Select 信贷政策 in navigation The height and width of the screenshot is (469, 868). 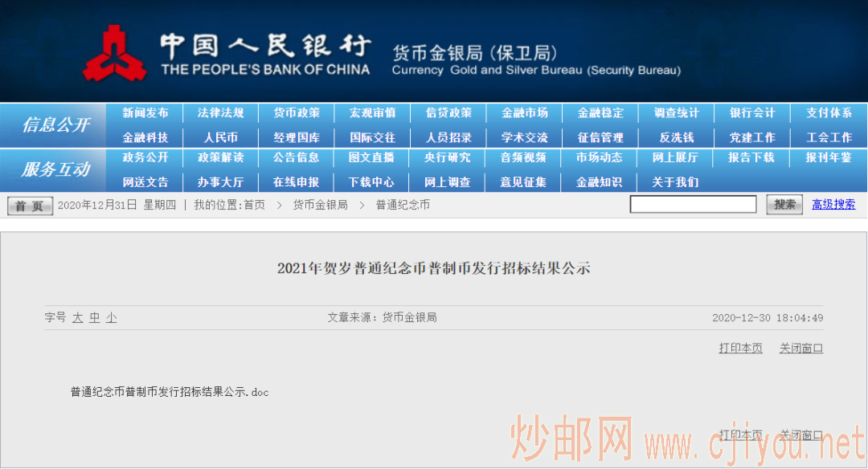tap(448, 112)
